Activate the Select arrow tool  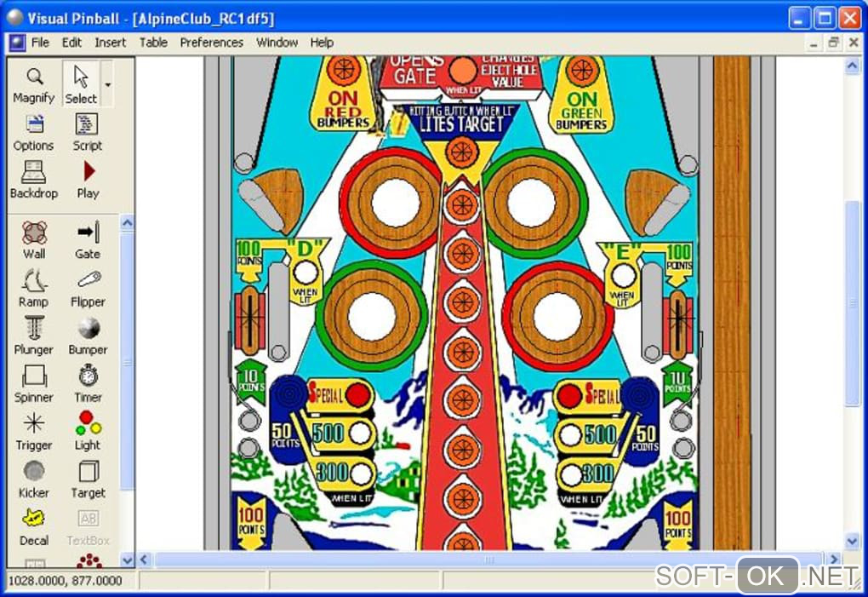[81, 85]
